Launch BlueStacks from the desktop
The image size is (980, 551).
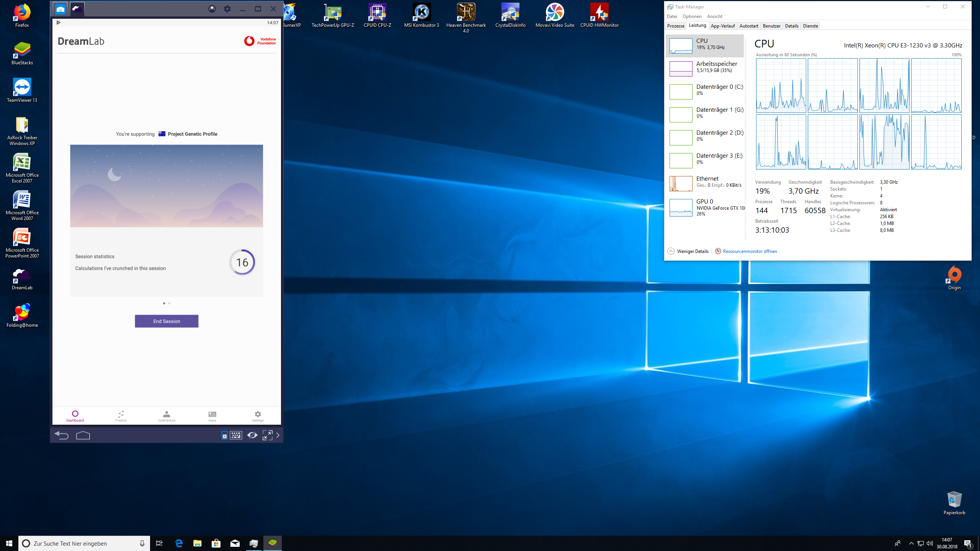(22, 53)
